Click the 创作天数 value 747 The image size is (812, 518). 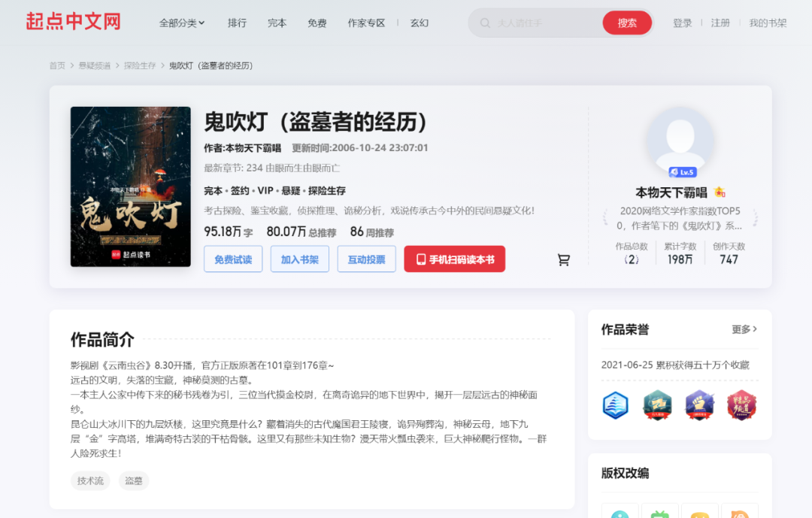coord(729,259)
